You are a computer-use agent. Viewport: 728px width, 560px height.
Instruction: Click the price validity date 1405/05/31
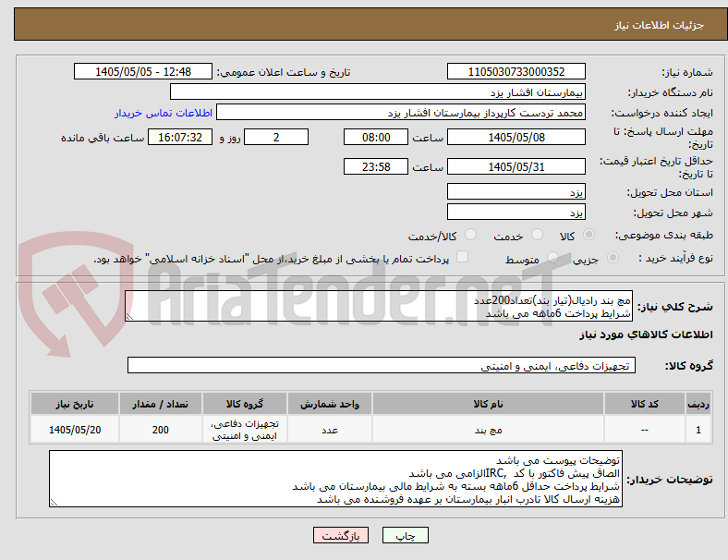pos(516,166)
